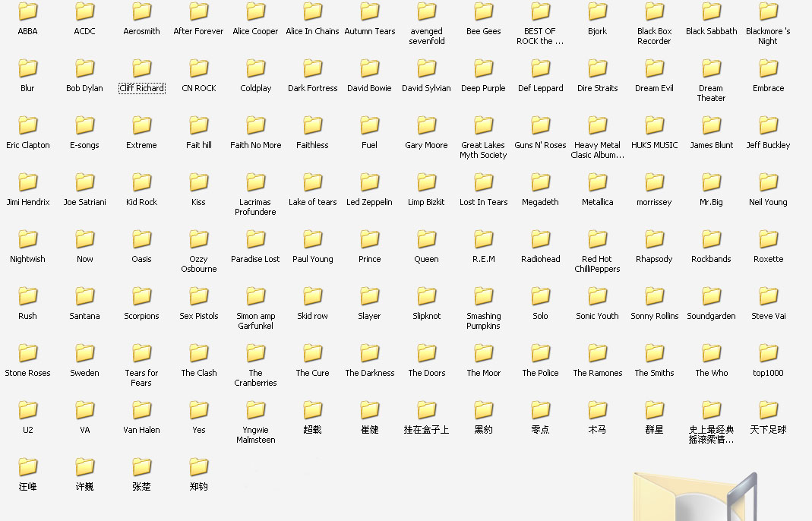Select the top1000 folder icon
The image size is (812, 521).
[769, 352]
